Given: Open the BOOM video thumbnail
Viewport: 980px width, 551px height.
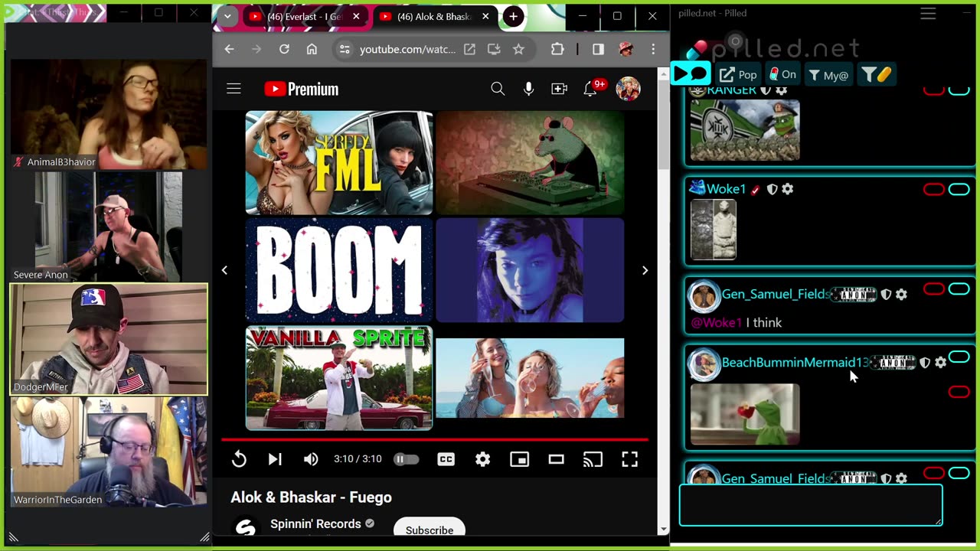Looking at the screenshot, I should pyautogui.click(x=339, y=270).
